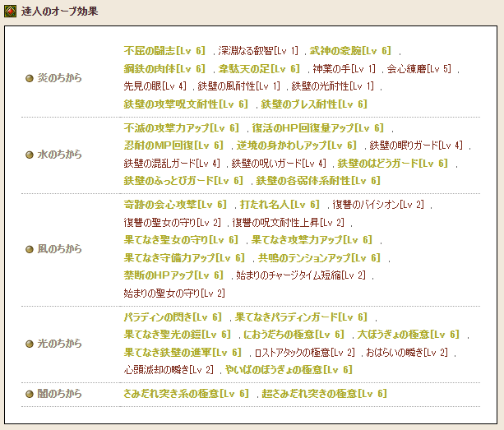The image size is (504, 430).
Task: Click 大ぼうぎょの極意[Lv 6]
Action: [x=408, y=335]
